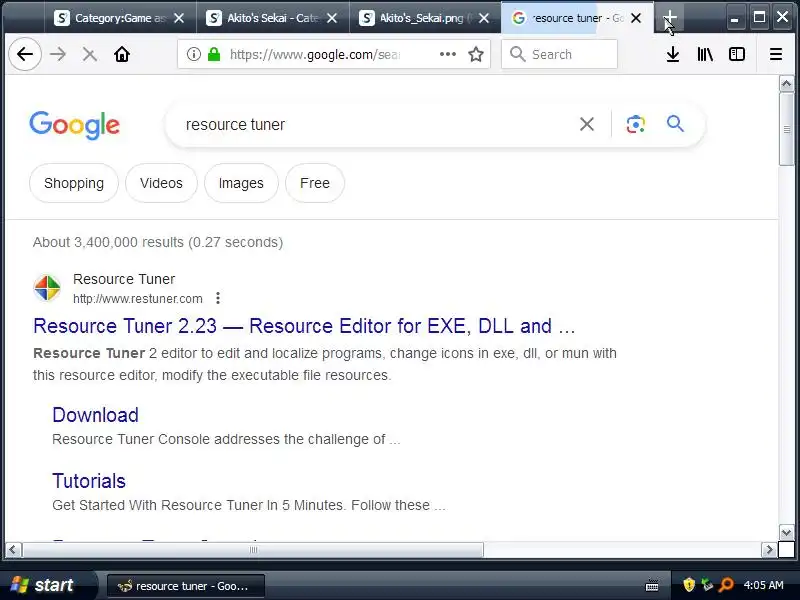The height and width of the screenshot is (600, 800).
Task: Open the on-screen keyboard tray icon
Action: pyautogui.click(x=652, y=585)
